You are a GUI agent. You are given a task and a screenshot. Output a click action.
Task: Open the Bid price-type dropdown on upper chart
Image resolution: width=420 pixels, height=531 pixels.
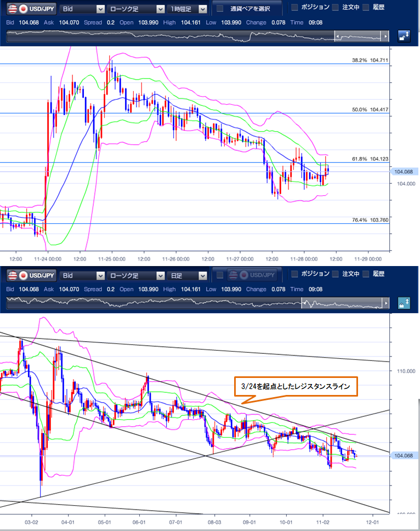[82, 9]
